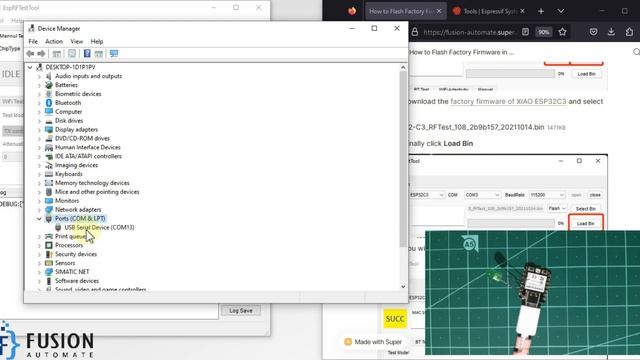640x360 pixels.
Task: Click the Firefox extensions icon in toolbar
Action: click(x=629, y=32)
